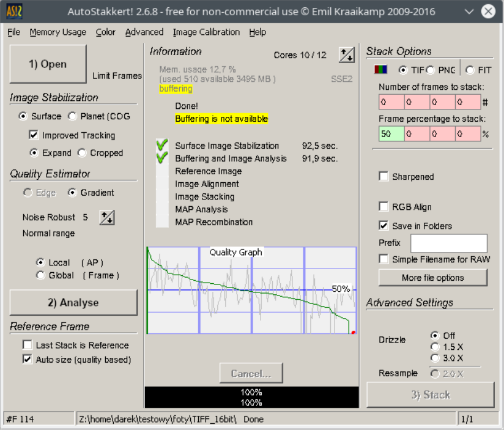Click the Prefix text field

(449, 243)
